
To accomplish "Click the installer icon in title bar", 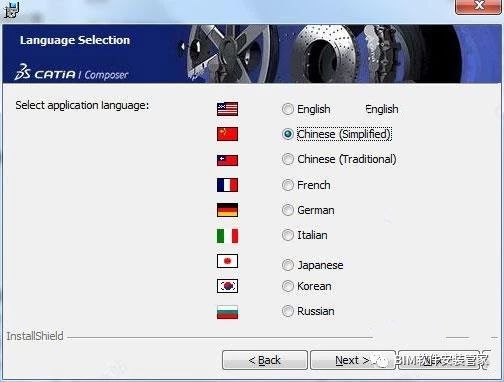I will click(11, 9).
